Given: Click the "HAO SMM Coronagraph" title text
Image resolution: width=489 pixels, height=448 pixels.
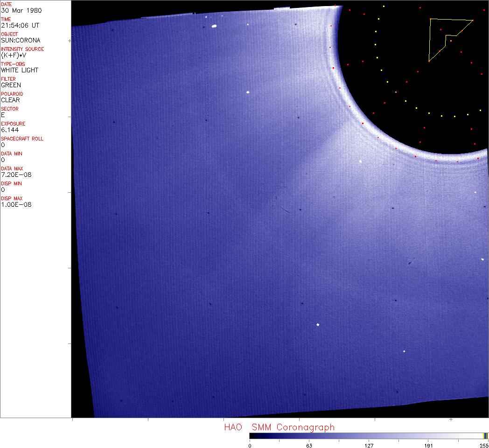Looking at the screenshot, I should pyautogui.click(x=279, y=427).
